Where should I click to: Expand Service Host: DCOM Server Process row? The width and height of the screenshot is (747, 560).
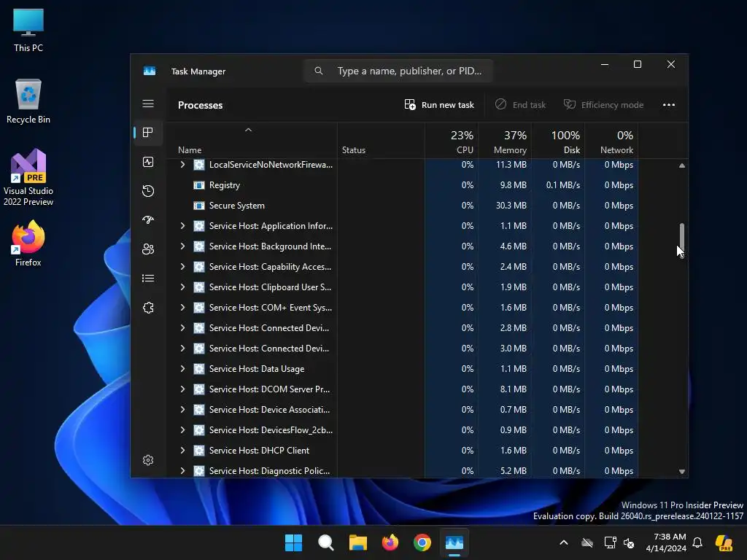click(182, 389)
